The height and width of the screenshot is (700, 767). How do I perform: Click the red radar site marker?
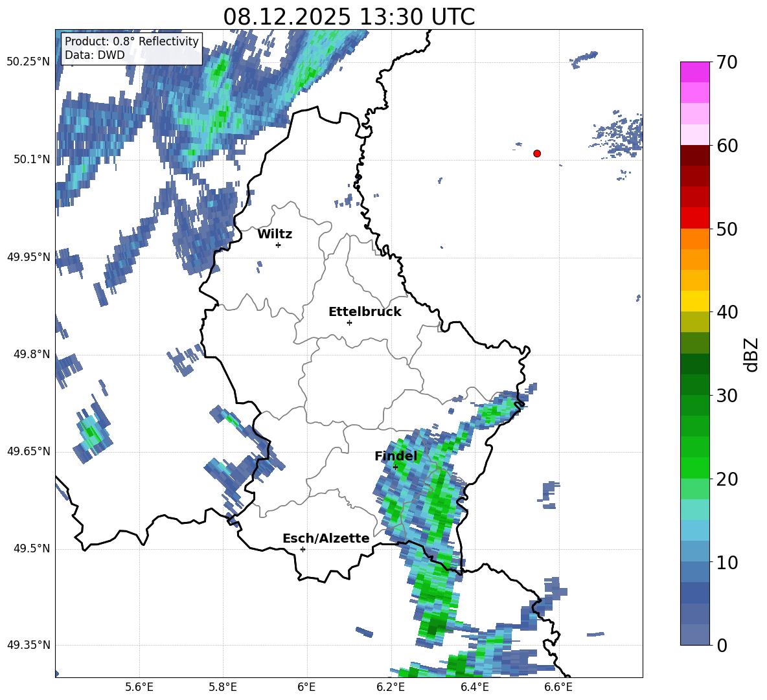click(x=537, y=153)
